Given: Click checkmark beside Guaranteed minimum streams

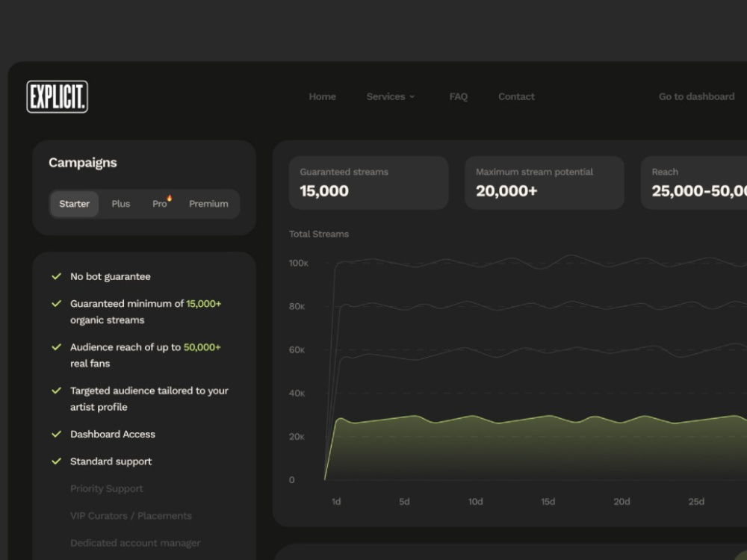Looking at the screenshot, I should (x=56, y=303).
